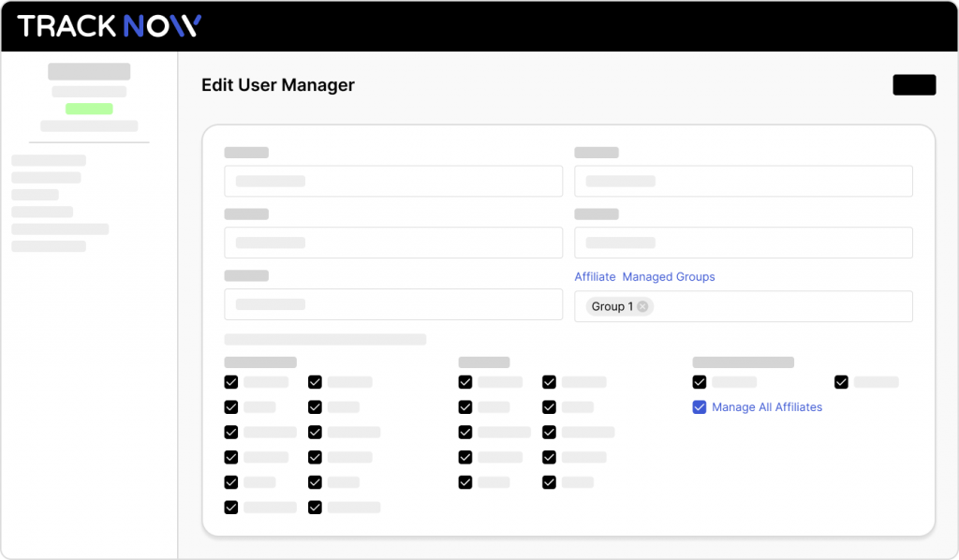This screenshot has height=560, width=959.
Task: Click the green status badge in sidebar
Action: coord(89,109)
